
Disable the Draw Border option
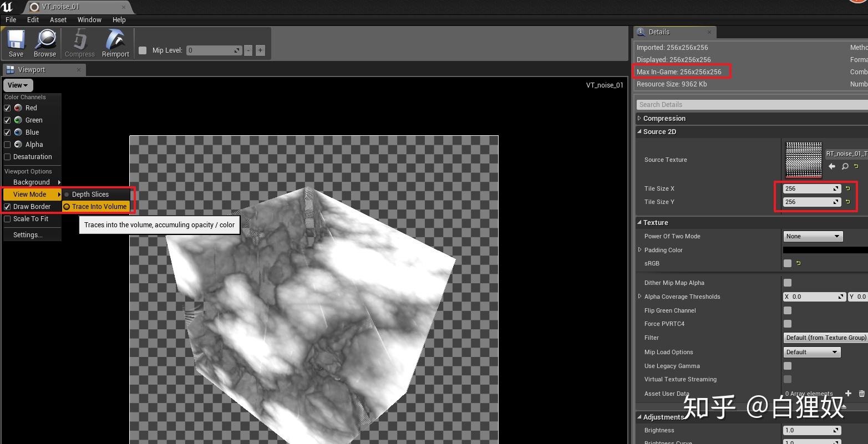(7, 206)
